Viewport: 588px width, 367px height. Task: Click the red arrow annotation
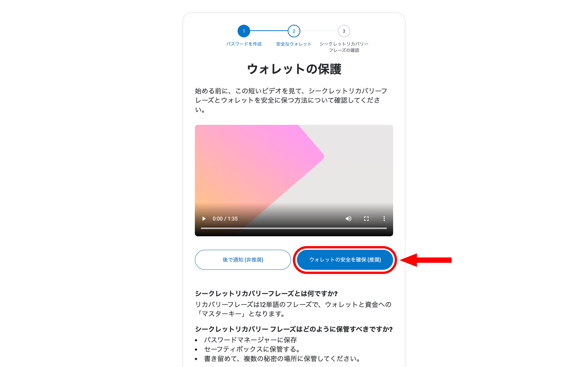pos(426,260)
